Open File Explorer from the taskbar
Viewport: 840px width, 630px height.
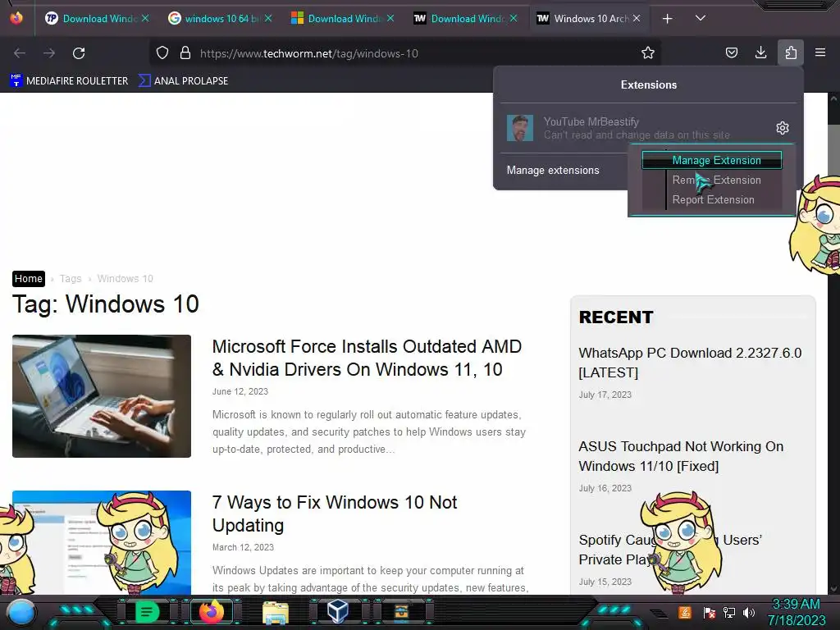click(x=276, y=612)
